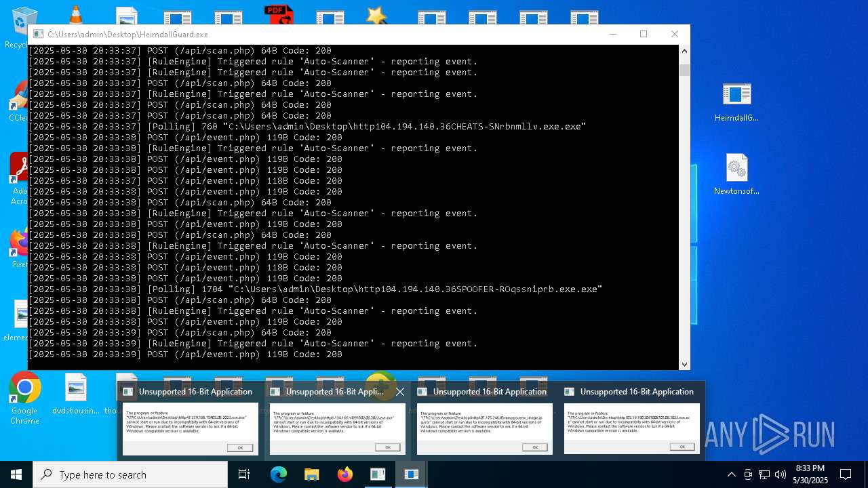Click the console vertical scrollbar thumb

pyautogui.click(x=684, y=70)
